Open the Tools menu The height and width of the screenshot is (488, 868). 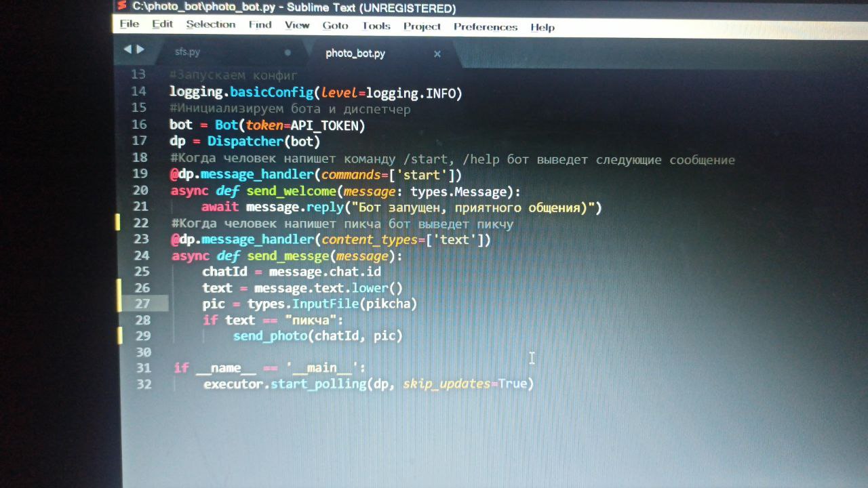(376, 26)
